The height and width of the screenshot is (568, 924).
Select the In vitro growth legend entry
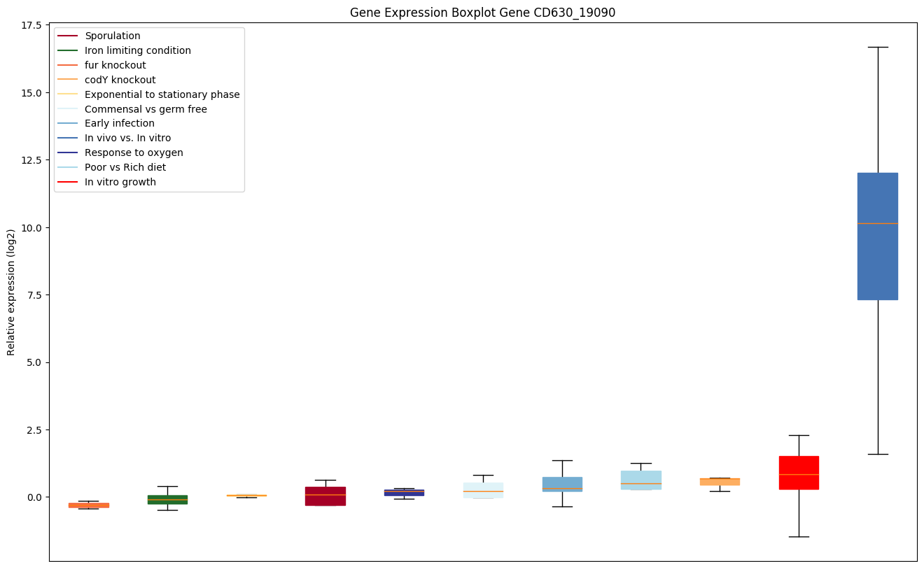click(x=120, y=182)
